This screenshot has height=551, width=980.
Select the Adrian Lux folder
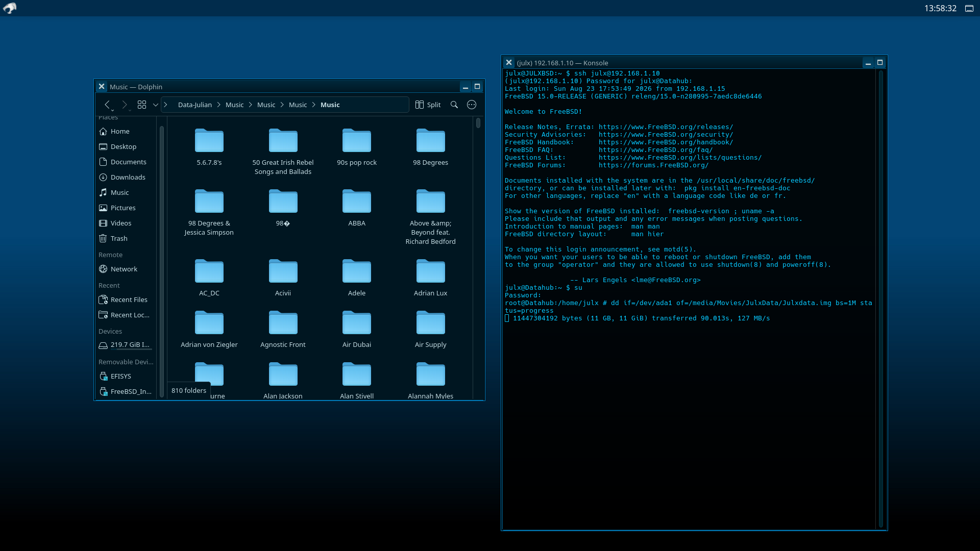(x=431, y=278)
